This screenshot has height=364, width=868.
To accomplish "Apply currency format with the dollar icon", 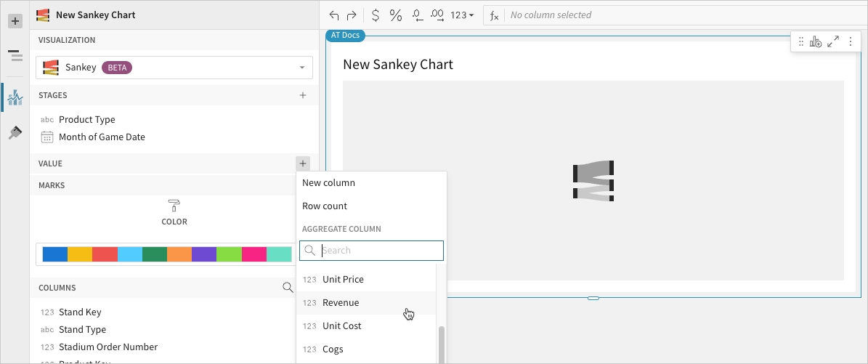I will (x=375, y=15).
